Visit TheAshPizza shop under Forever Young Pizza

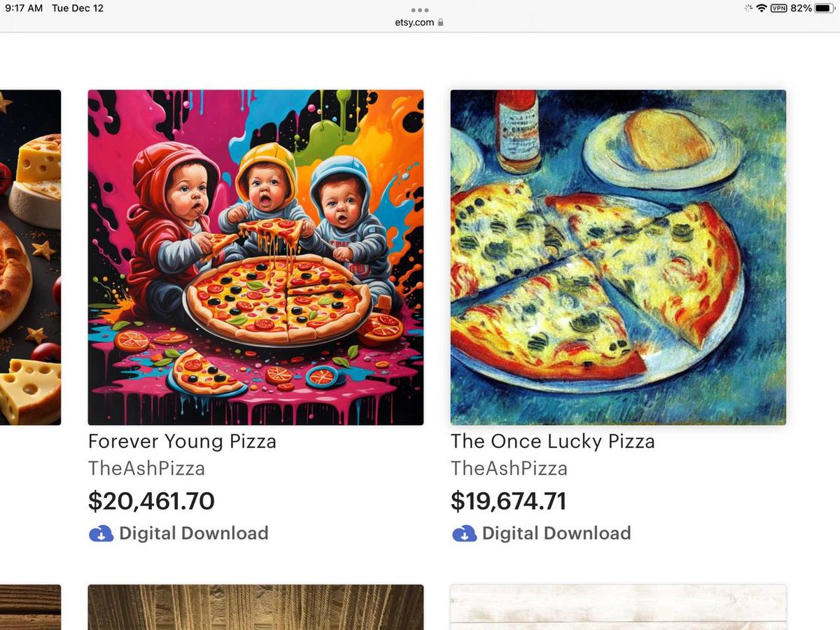[x=146, y=468]
